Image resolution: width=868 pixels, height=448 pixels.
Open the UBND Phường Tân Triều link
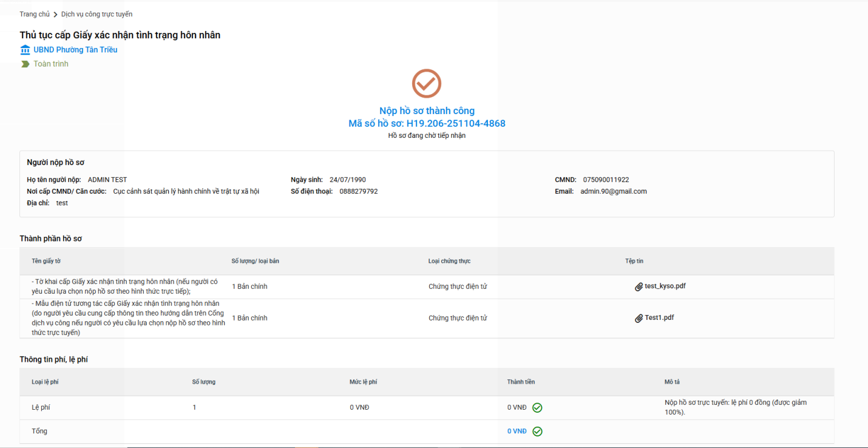[x=75, y=50]
